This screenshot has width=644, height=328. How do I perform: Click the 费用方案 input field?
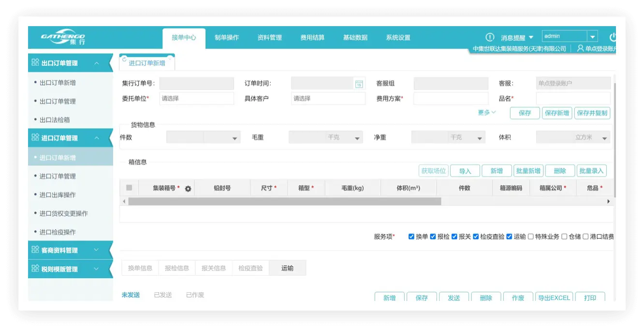[x=451, y=98]
